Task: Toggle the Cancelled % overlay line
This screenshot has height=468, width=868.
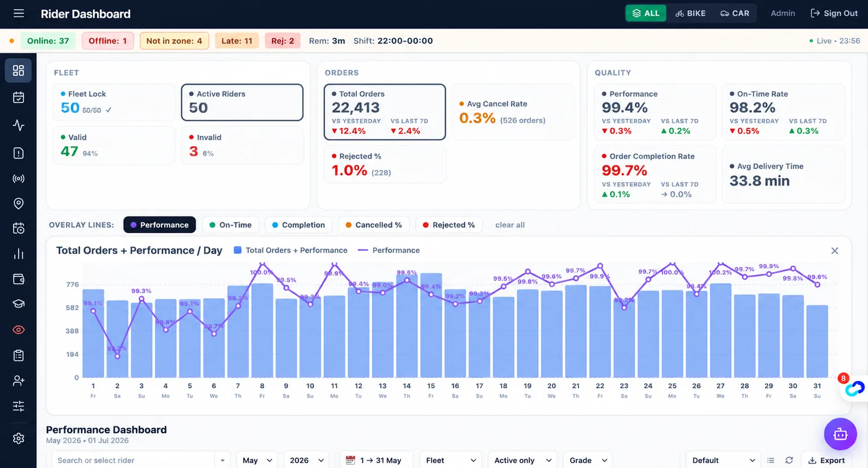Action: (374, 225)
